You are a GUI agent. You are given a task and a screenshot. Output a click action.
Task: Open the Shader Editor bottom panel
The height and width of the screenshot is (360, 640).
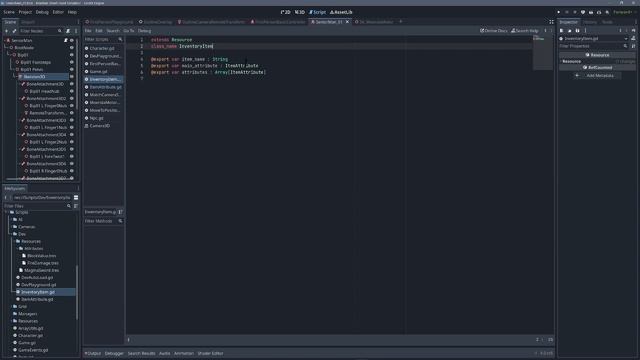(210, 353)
